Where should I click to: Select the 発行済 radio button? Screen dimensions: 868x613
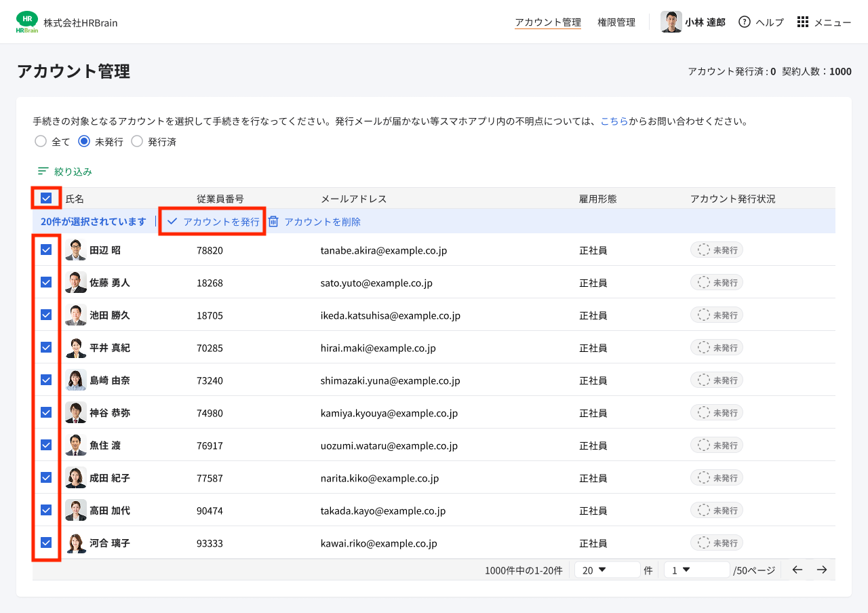tap(137, 142)
